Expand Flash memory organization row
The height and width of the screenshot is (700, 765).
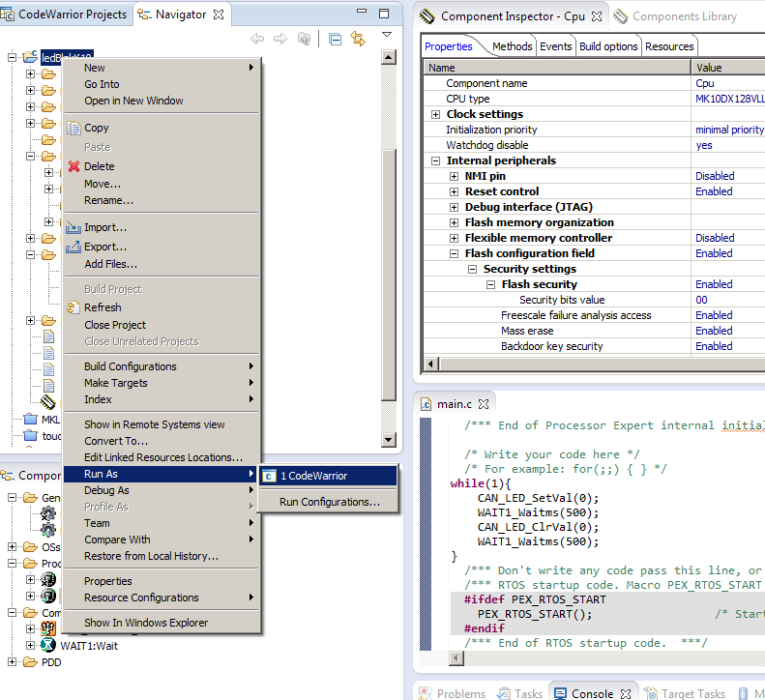455,223
